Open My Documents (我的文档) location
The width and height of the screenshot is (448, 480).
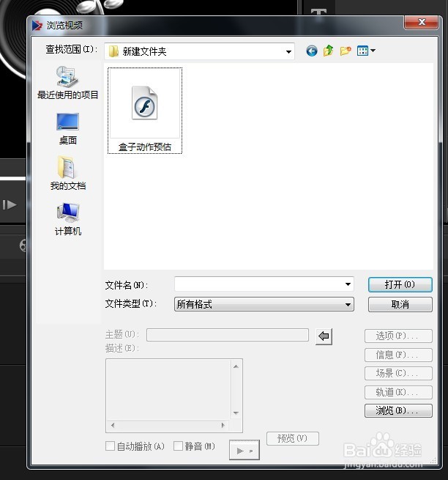[67, 173]
